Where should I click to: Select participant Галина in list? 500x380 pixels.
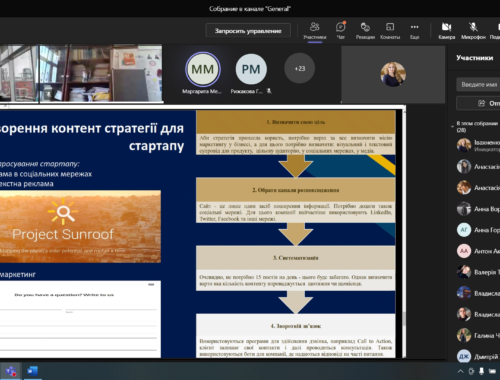pyautogui.click(x=478, y=335)
